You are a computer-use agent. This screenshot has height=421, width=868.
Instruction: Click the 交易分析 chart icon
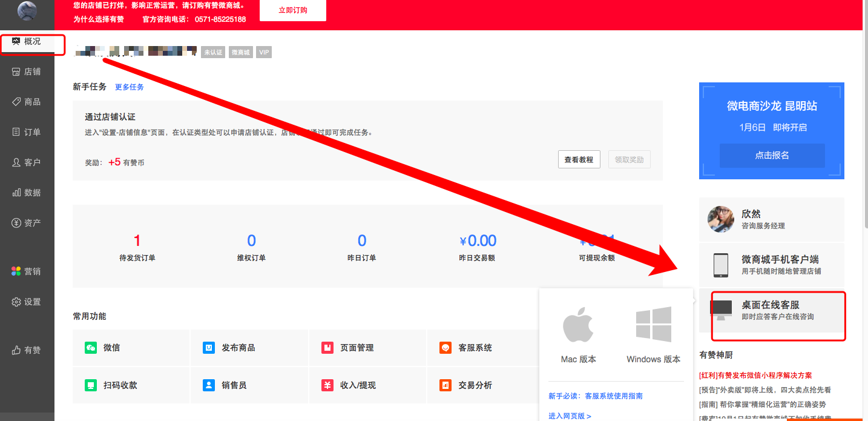[446, 385]
